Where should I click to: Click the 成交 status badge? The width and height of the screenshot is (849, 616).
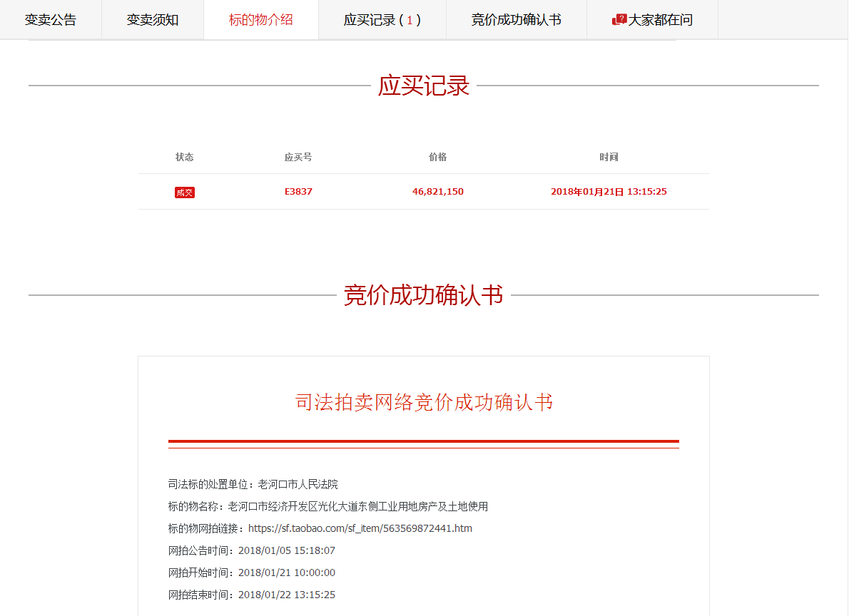coord(185,192)
